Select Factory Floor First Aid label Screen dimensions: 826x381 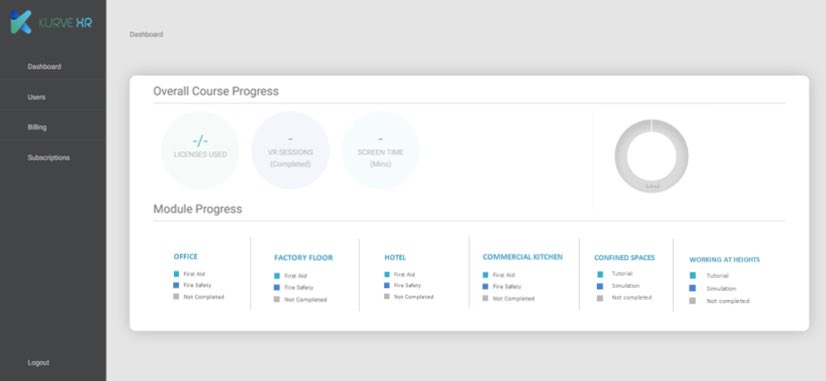(296, 276)
